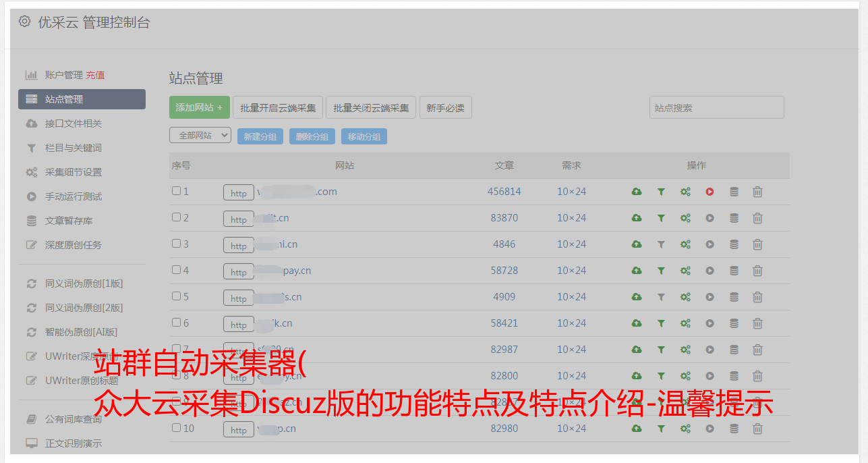868x463 pixels.
Task: Open the 新手必读 guide button
Action: pyautogui.click(x=445, y=107)
